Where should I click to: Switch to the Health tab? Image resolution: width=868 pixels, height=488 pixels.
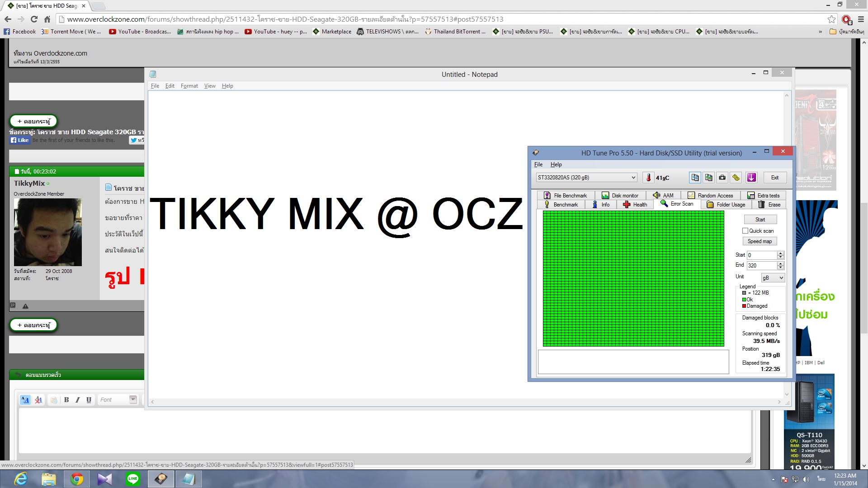click(x=635, y=205)
